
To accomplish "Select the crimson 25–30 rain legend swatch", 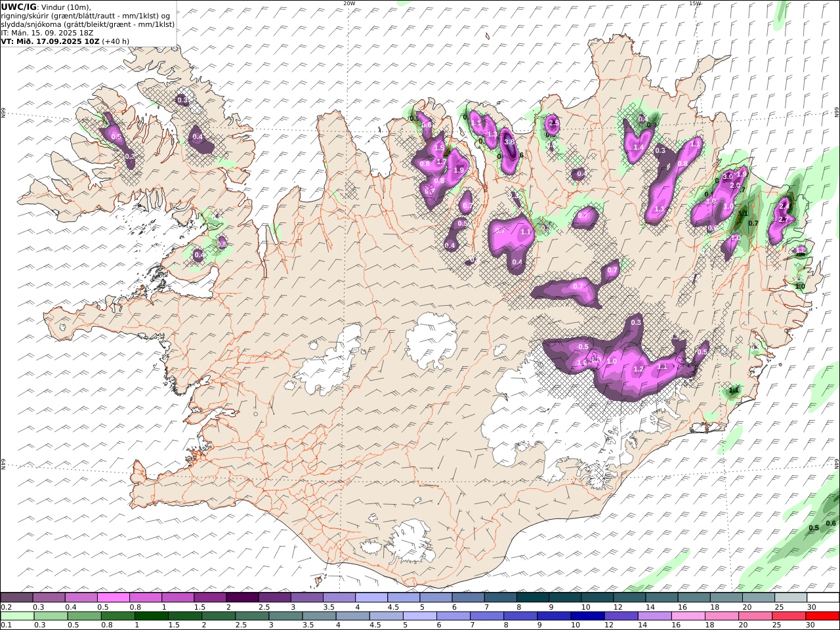I will click(789, 616).
